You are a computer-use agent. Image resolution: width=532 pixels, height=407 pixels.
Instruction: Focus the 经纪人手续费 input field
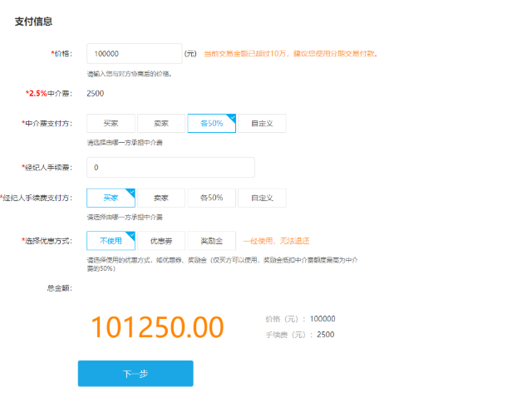(x=170, y=168)
